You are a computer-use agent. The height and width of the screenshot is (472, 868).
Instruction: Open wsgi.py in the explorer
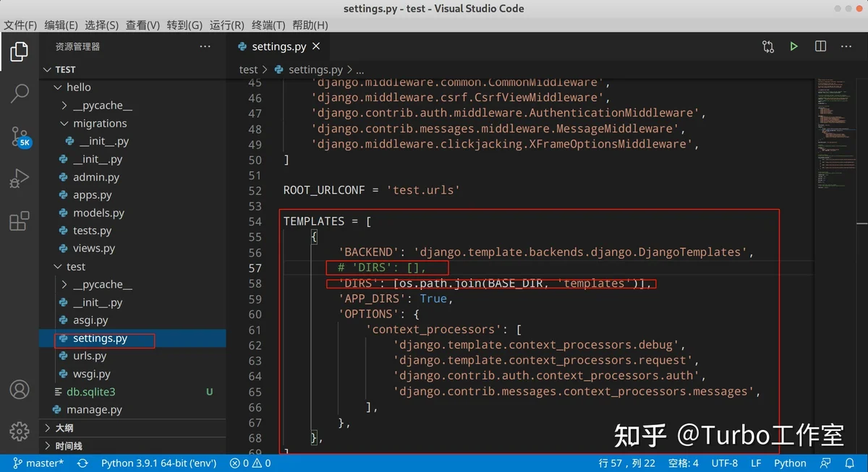pyautogui.click(x=132, y=374)
